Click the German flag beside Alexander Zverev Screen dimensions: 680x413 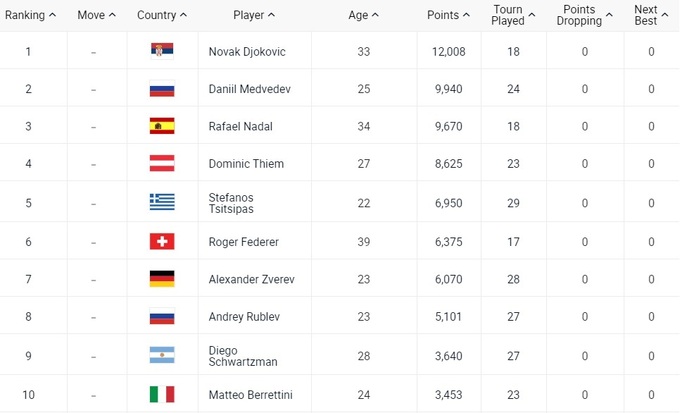pyautogui.click(x=161, y=279)
